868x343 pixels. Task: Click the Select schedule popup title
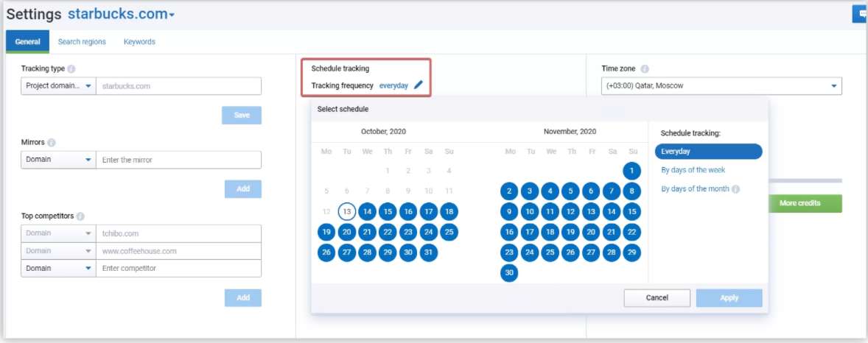point(343,109)
